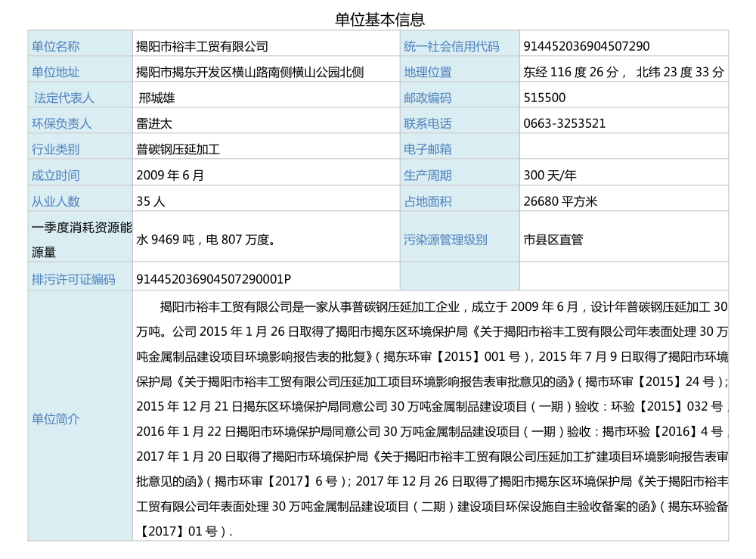This screenshot has width=756, height=559.
Task: Select the 排污许可证编码 label
Action: point(73,280)
